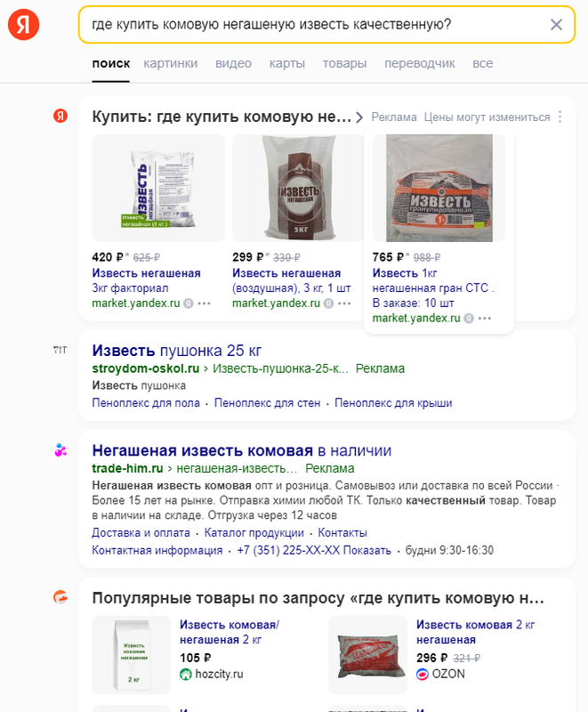Click Yandex badge icon beside 299 ₽ item's market.yandex.ru
588x712 pixels.
coord(328,303)
